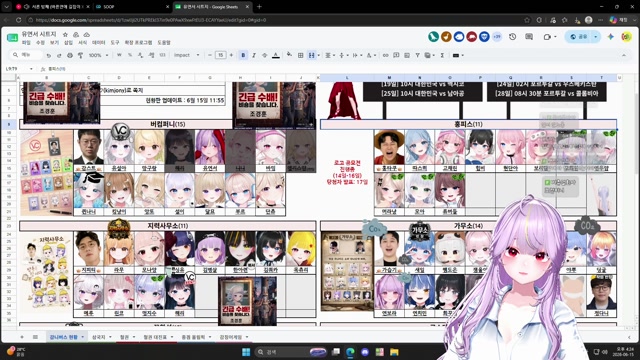Click the decrease decimal places icon
The image size is (640, 360).
140,55
